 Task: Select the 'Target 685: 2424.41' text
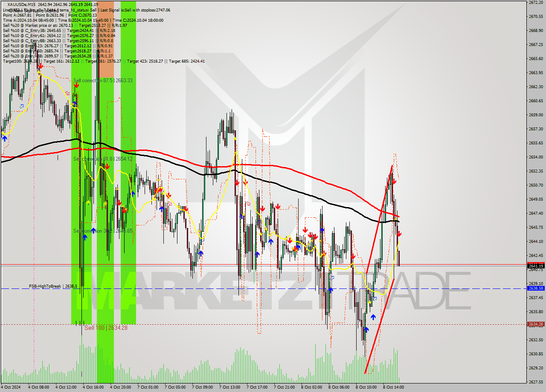(187, 61)
